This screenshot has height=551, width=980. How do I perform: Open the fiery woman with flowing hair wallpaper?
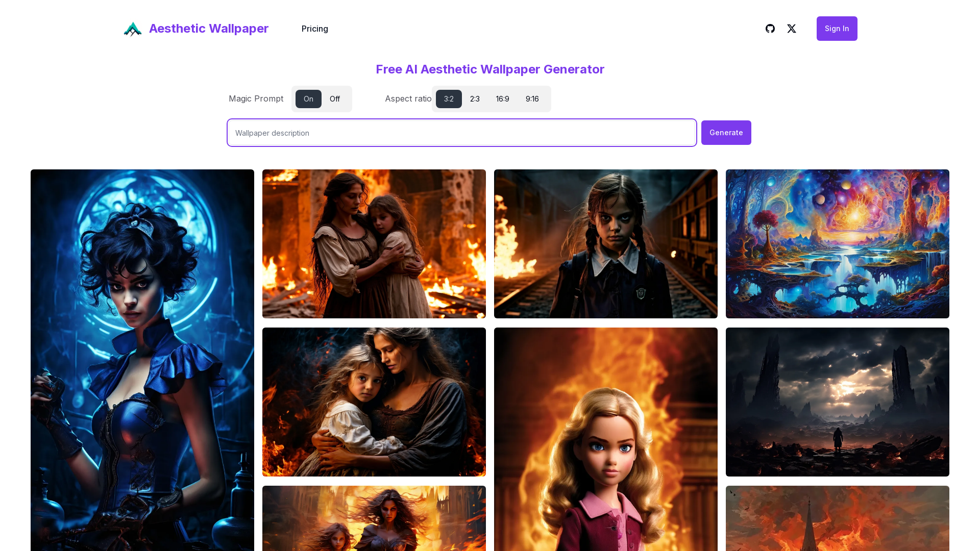click(374, 518)
